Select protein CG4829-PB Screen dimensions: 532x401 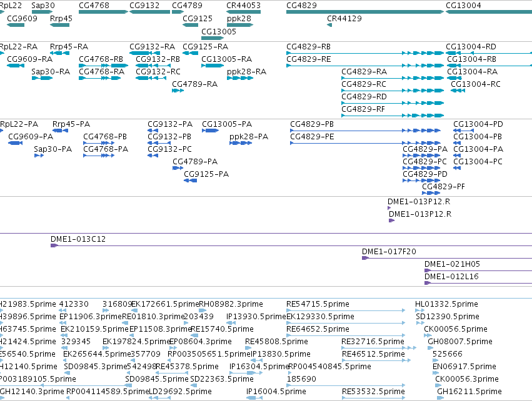[x=366, y=131]
